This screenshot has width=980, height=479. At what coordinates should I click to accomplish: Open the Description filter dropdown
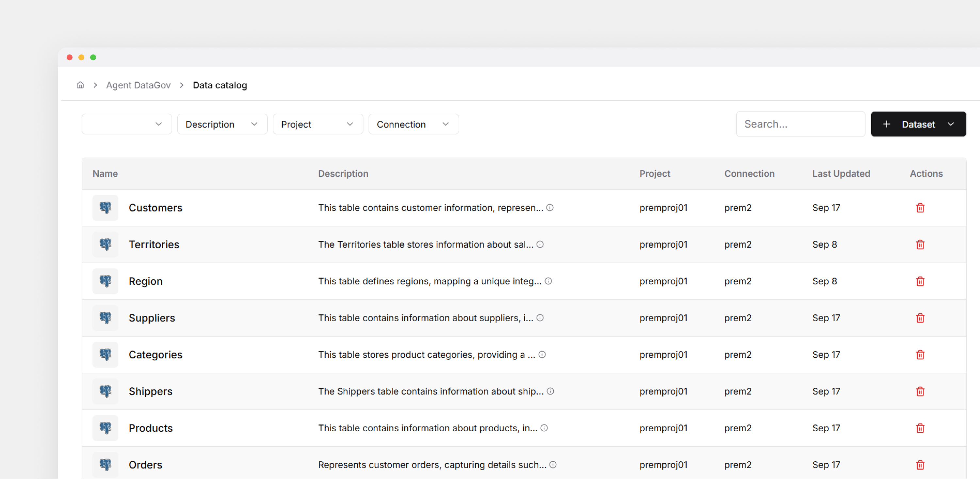click(222, 124)
